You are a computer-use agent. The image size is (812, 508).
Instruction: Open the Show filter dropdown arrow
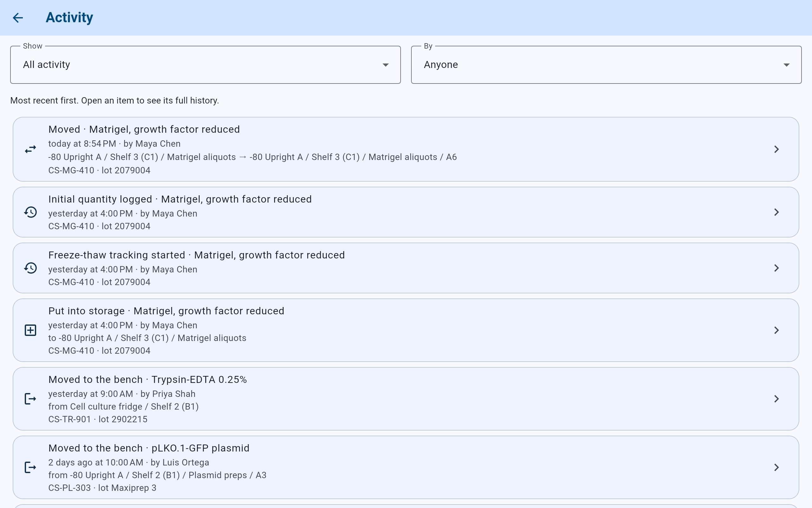(x=385, y=65)
